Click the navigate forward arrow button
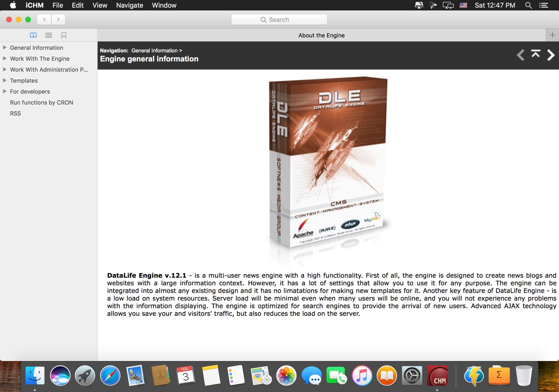The image size is (559, 392). (x=550, y=55)
